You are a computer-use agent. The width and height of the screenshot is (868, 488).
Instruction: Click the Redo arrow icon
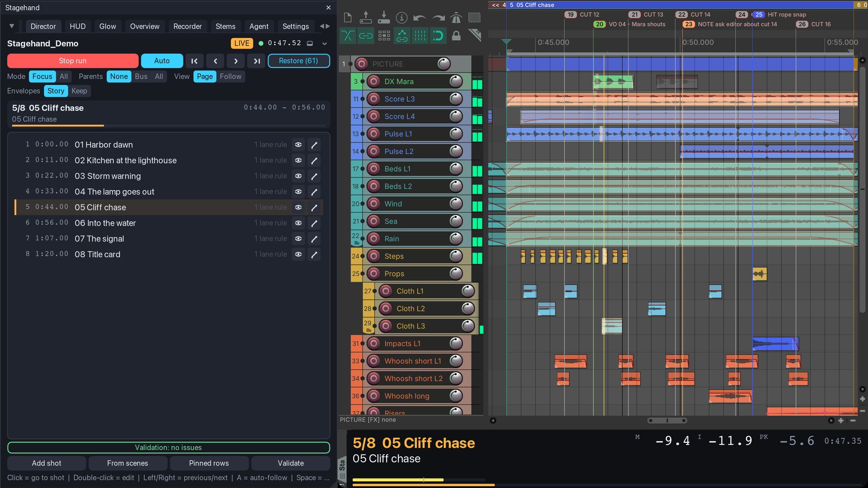(438, 18)
